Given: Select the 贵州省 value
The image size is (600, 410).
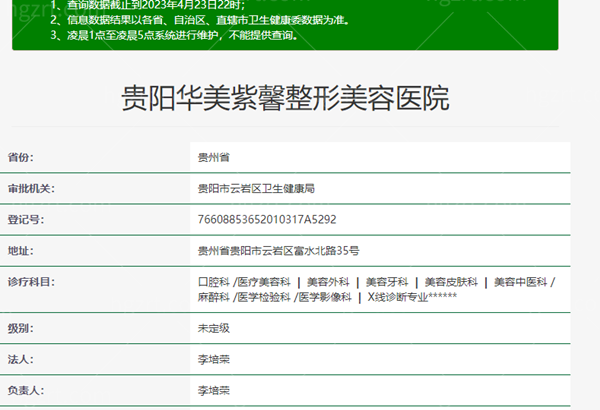Looking at the screenshot, I should click(214, 157).
